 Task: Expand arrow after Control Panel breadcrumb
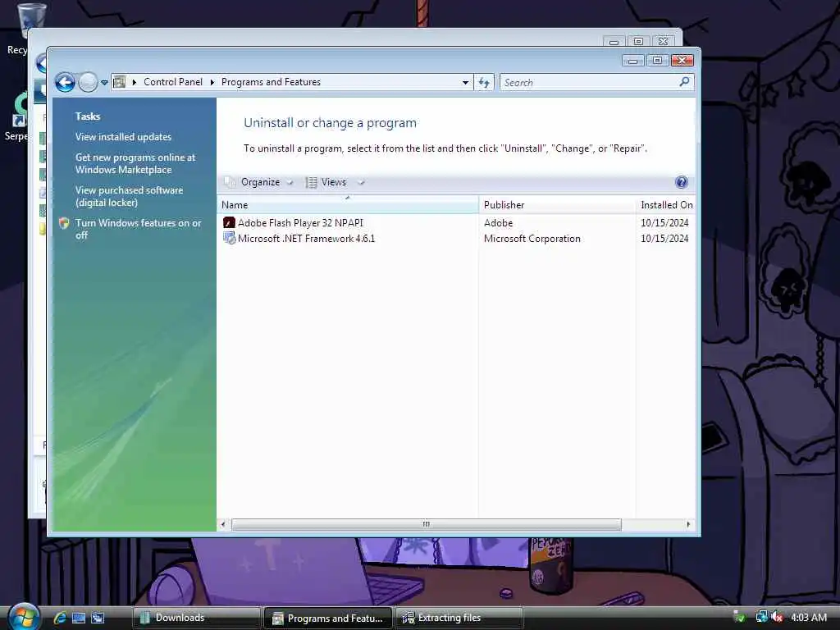point(212,82)
